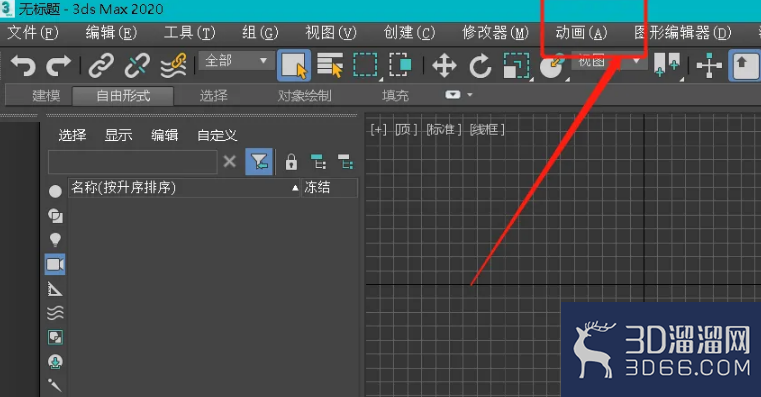Click the Unlink Selection broken chain icon

coord(137,66)
